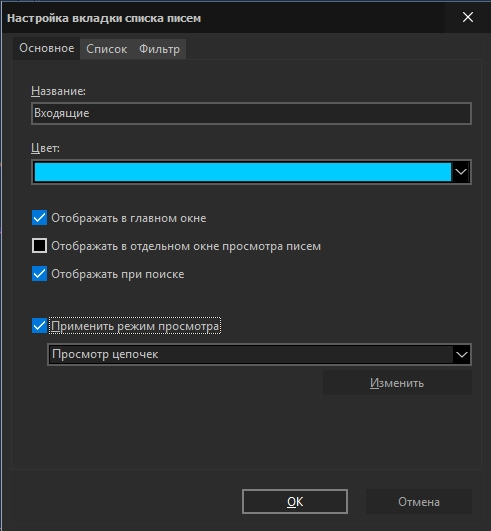Open the Фильтр tab
Image resolution: width=491 pixels, height=531 pixels.
159,49
